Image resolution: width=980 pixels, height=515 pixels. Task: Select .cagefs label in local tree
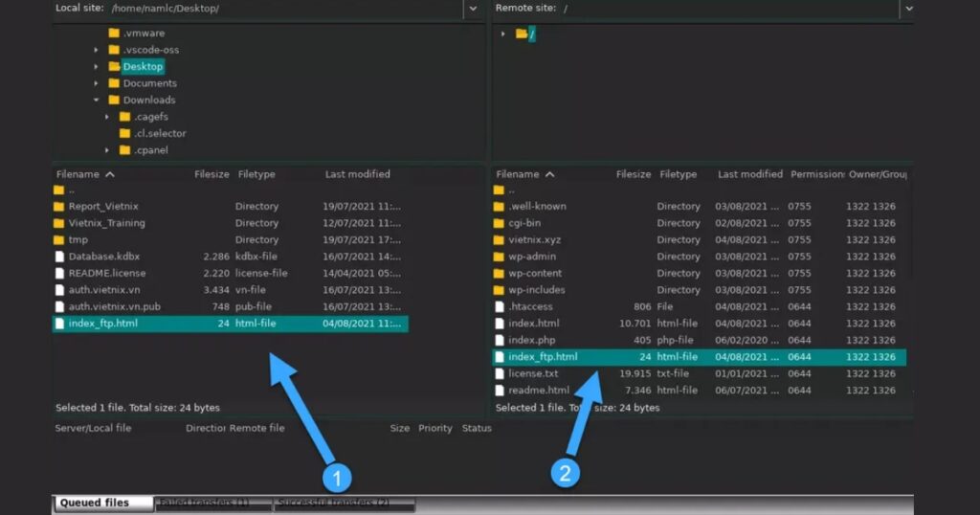point(150,117)
